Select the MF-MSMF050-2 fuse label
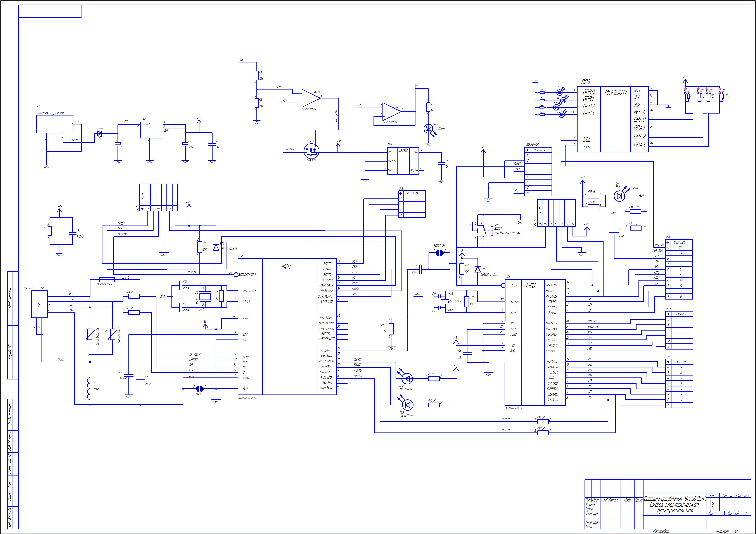The image size is (756, 534). point(105,284)
